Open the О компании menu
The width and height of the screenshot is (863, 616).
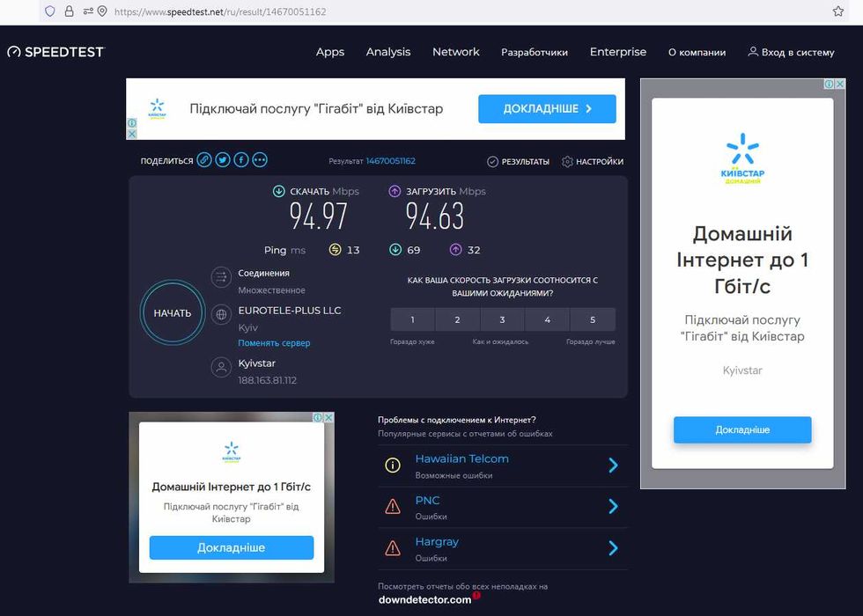click(697, 52)
